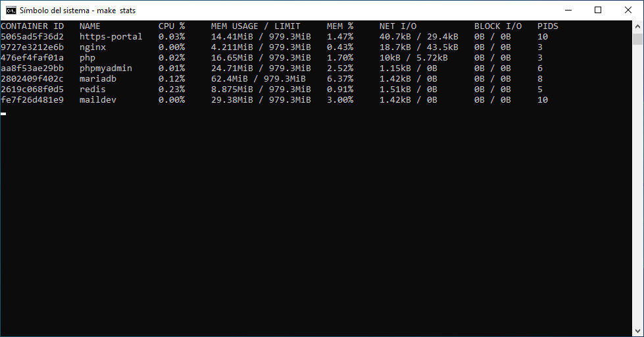Click the 0.23% CPU value for redis
The height and width of the screenshot is (337, 644).
(x=172, y=89)
